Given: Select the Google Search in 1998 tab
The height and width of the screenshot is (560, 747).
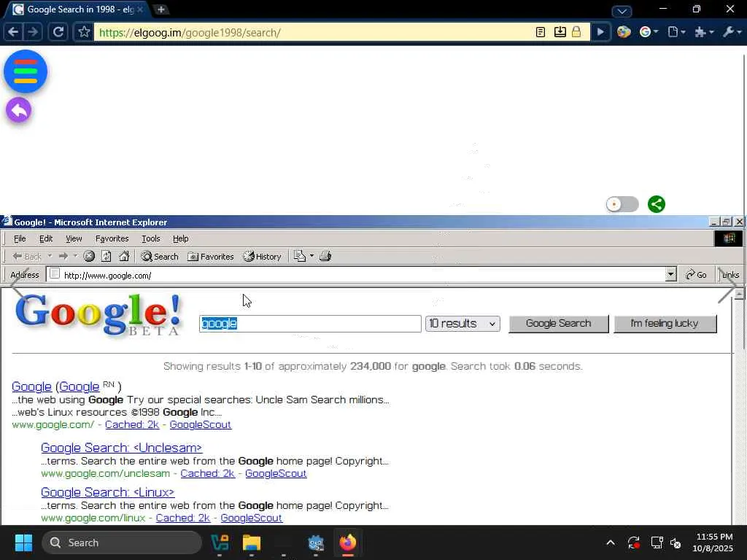Looking at the screenshot, I should (x=77, y=9).
